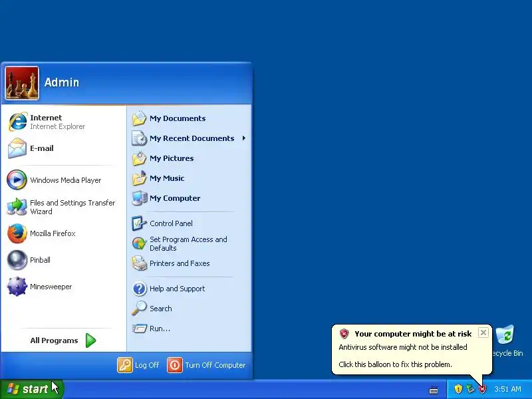
Task: Click Set Program Access and Defaults icon
Action: [140, 243]
